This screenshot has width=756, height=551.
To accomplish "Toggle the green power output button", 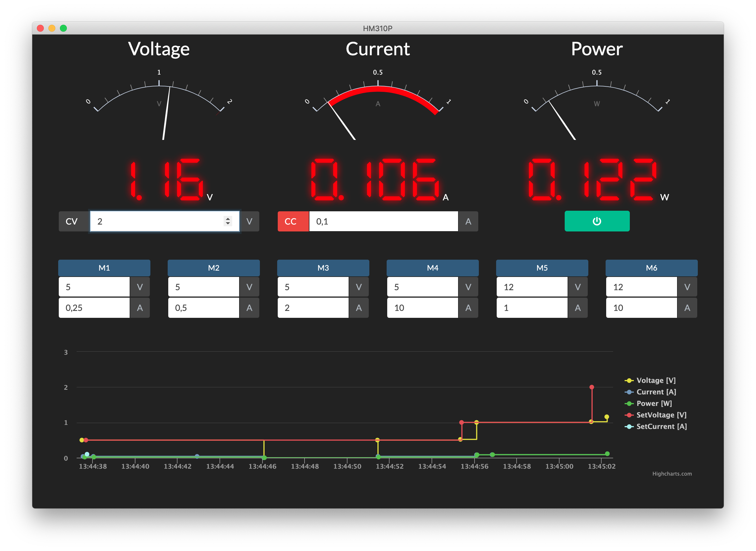I will [x=597, y=221].
